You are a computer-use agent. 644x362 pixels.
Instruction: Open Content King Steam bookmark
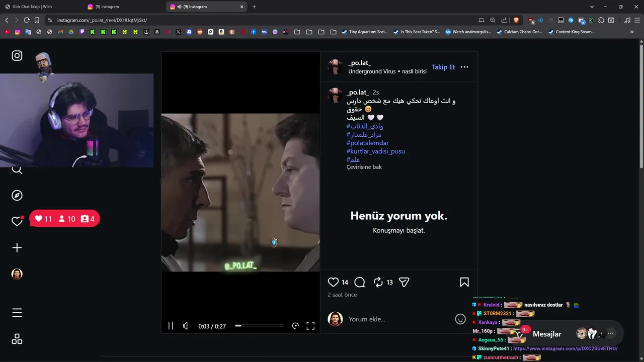coord(571,32)
